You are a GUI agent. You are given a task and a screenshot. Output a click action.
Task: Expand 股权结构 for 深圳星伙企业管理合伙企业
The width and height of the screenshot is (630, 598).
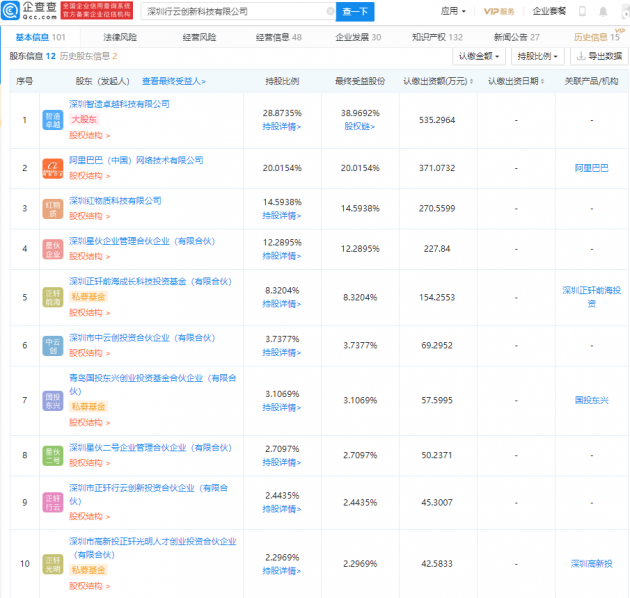point(89,256)
